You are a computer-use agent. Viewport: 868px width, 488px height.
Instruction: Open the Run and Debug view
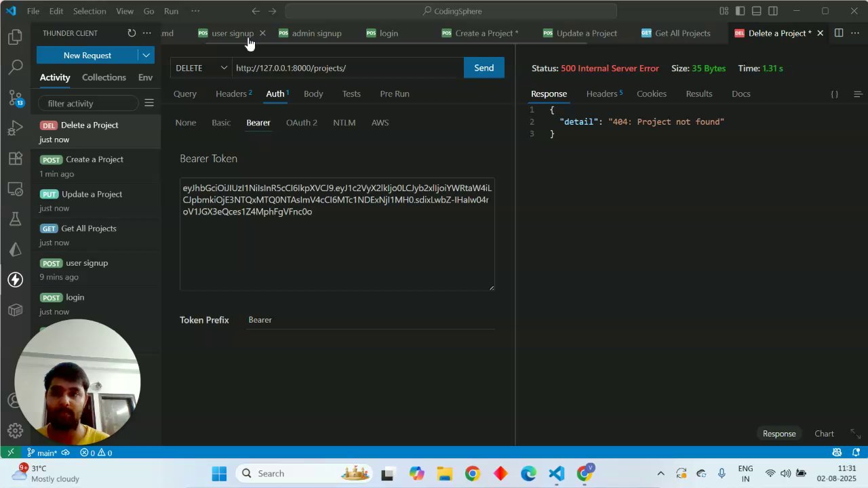pyautogui.click(x=15, y=128)
